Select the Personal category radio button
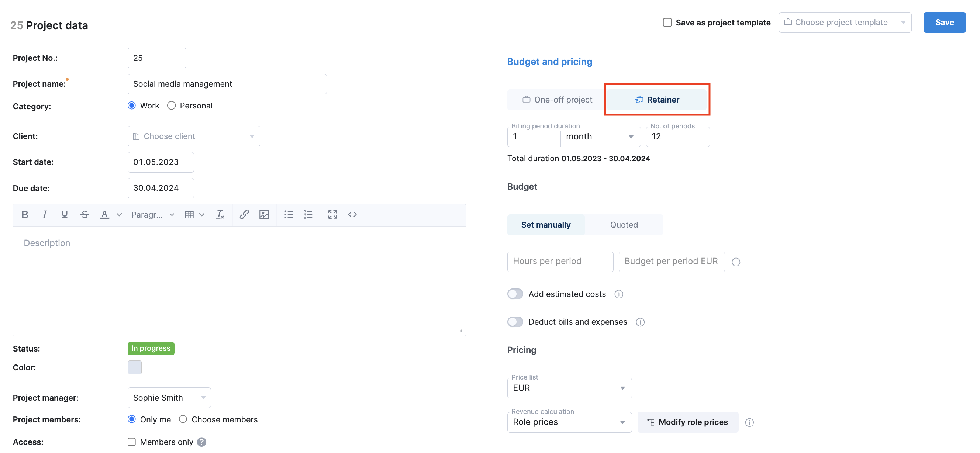The image size is (980, 453). click(x=171, y=106)
